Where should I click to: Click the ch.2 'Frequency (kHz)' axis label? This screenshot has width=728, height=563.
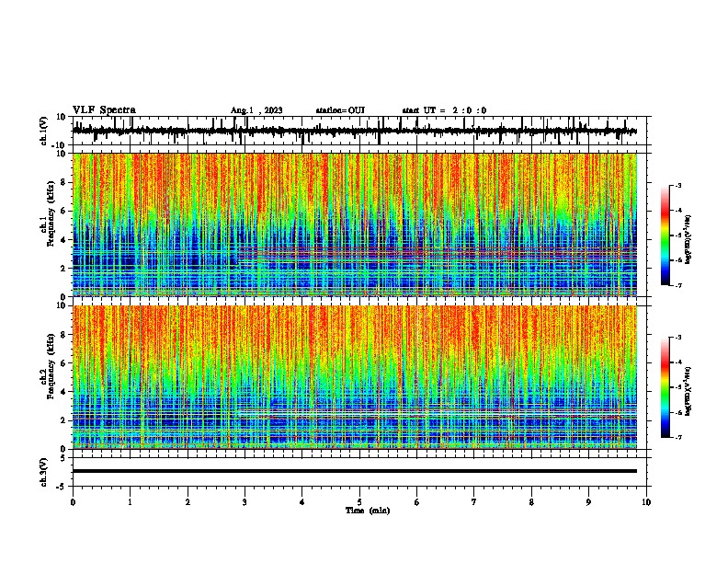coord(51,366)
